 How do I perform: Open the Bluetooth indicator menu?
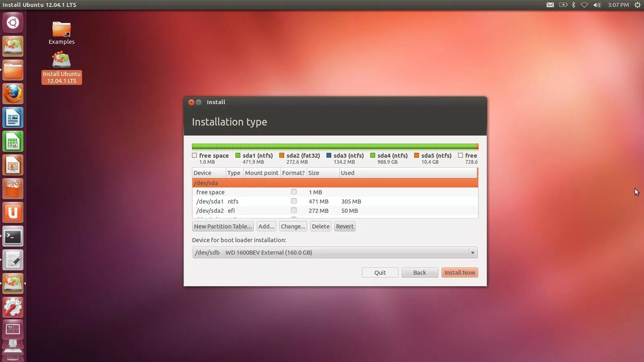(x=574, y=5)
